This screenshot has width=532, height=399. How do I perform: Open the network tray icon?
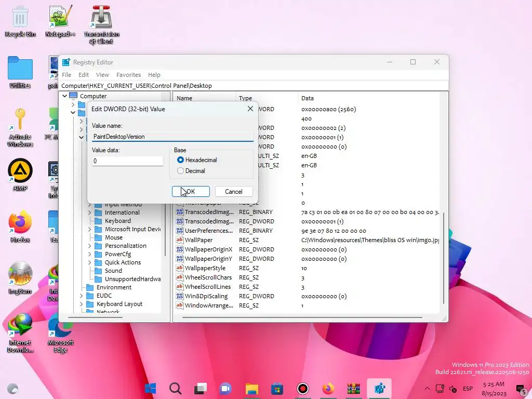coord(440,389)
